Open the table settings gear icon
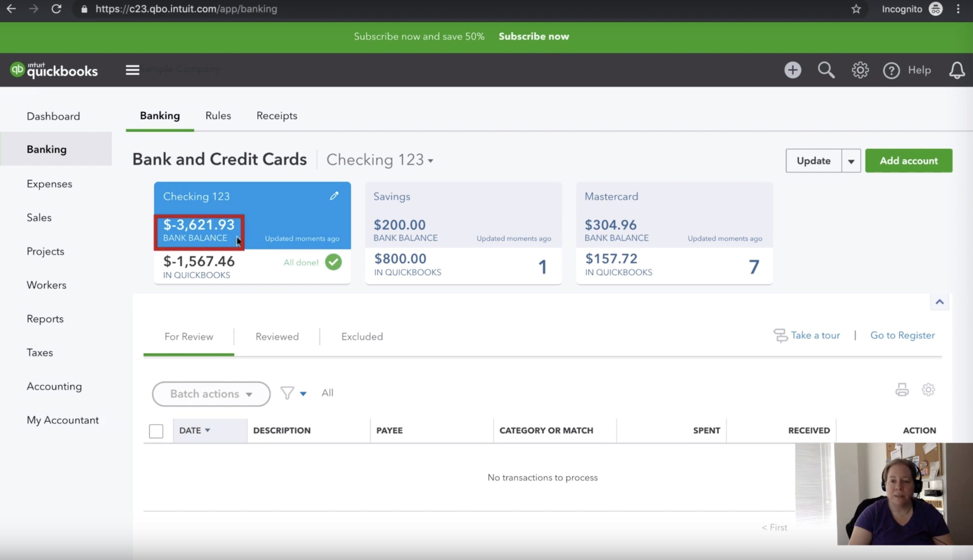Screen dimensions: 973x560 (x=928, y=390)
